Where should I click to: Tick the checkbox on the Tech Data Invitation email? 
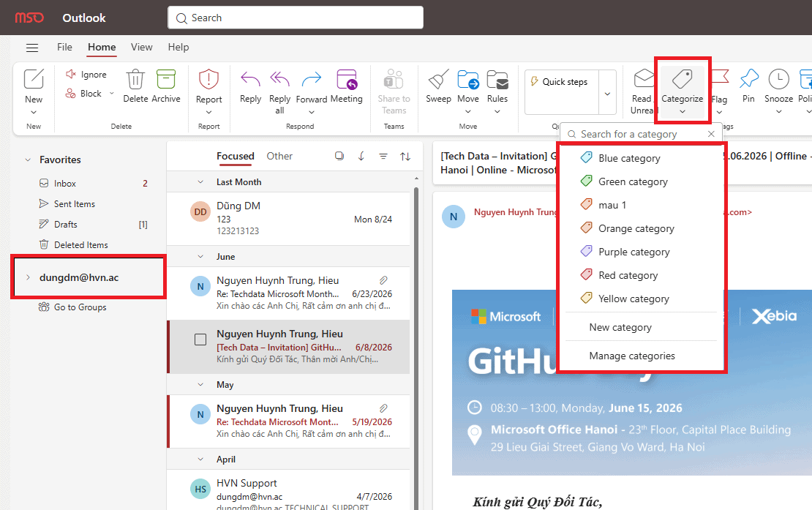(200, 340)
